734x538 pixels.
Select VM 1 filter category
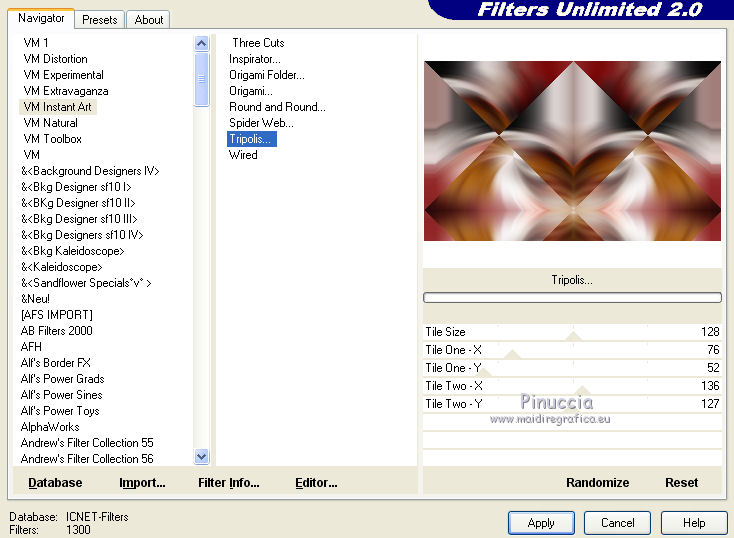point(36,43)
